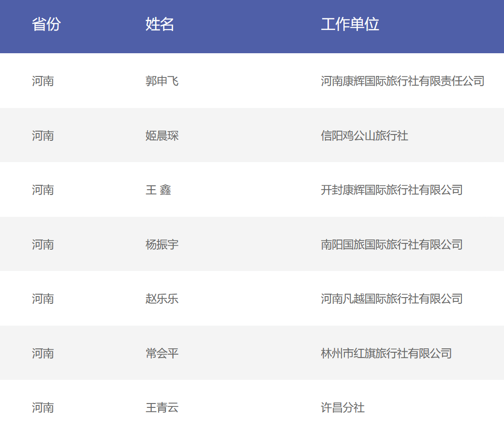
Task: Click 林州市红旗旅行社有限公司 cell
Action: 386,354
